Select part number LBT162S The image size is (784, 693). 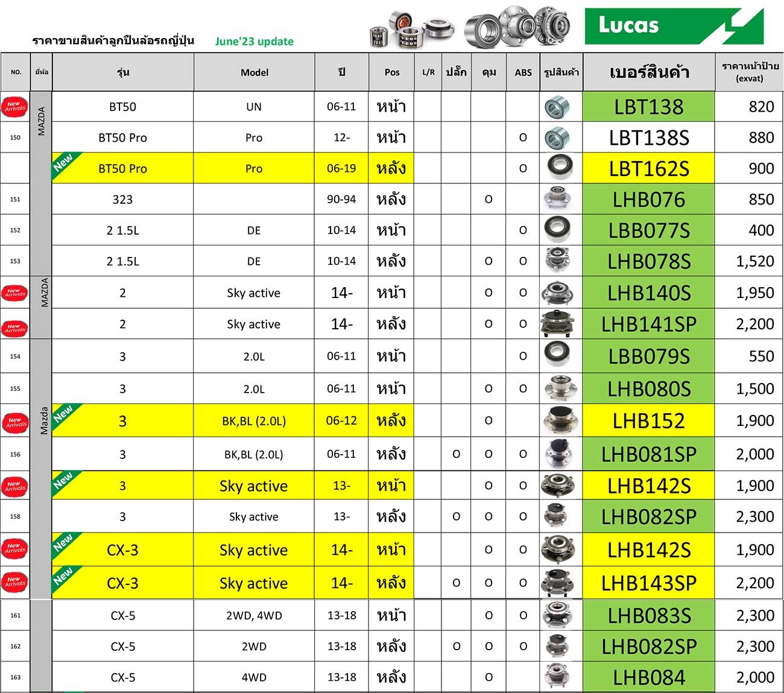[649, 169]
